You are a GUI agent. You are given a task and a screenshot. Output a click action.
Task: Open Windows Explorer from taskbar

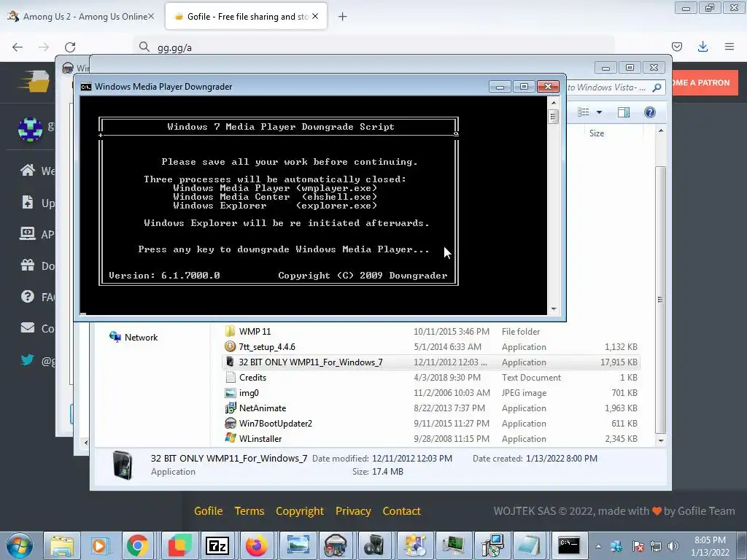pyautogui.click(x=62, y=545)
